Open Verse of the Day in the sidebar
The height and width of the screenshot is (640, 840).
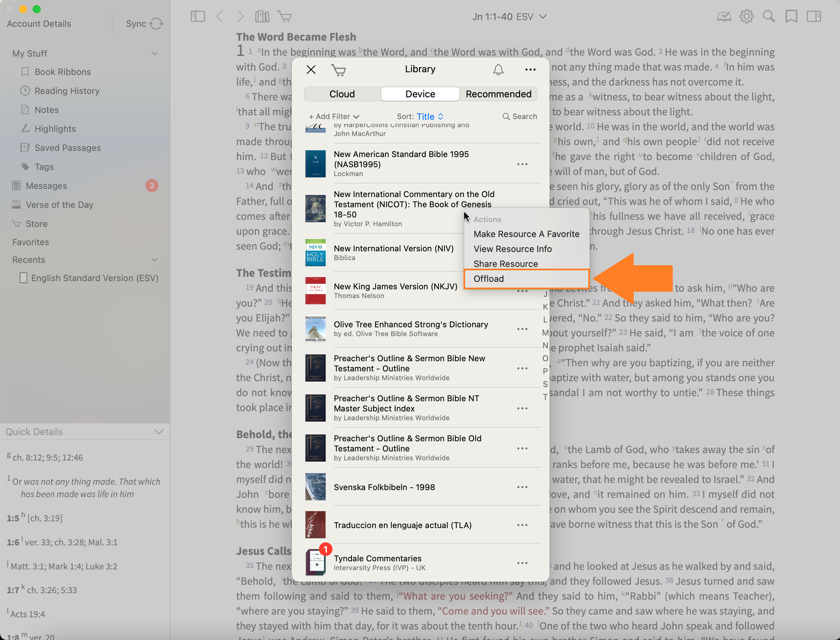tap(59, 205)
